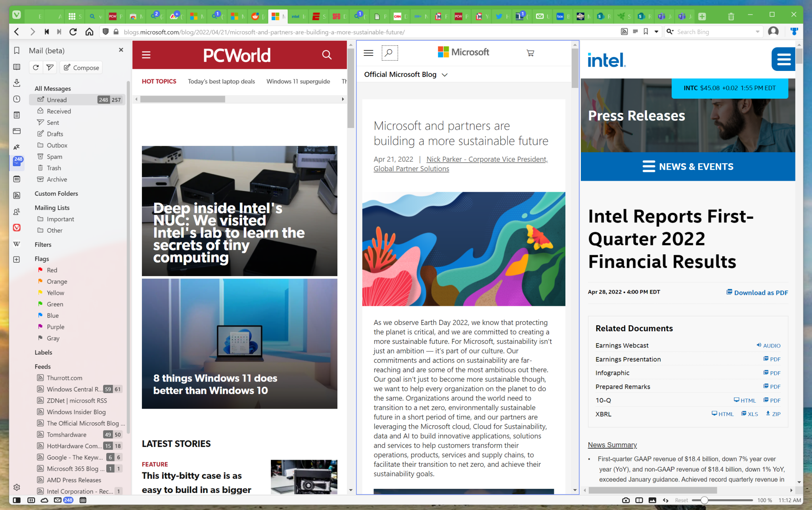
Task: Click the Download as PDF link
Action: (x=760, y=292)
